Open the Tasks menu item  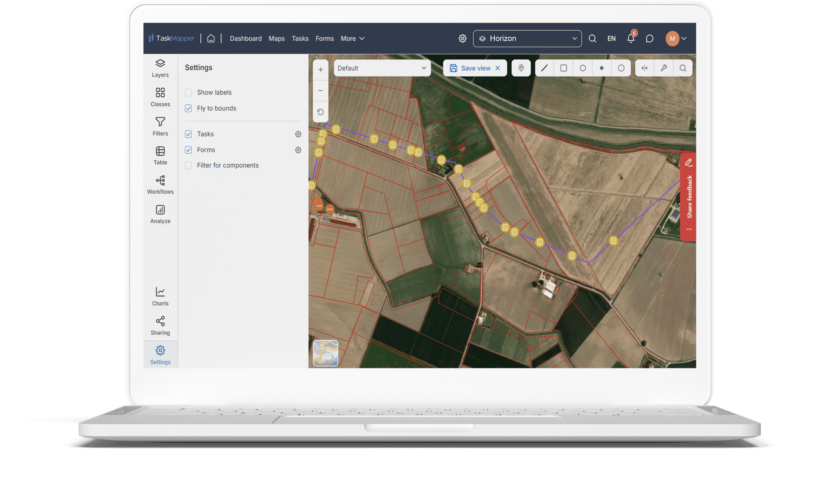tap(300, 38)
